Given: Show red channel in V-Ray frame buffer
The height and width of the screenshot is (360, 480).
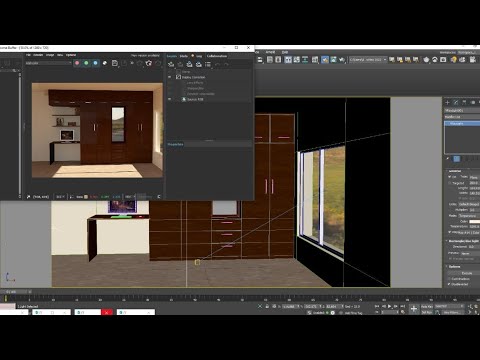Looking at the screenshot, I should [x=77, y=63].
